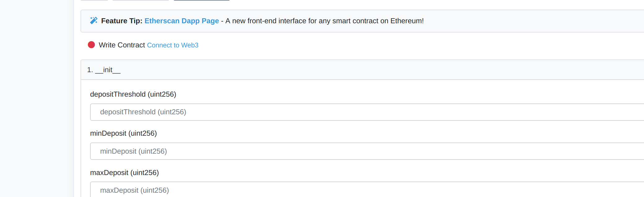Viewport: 644px width, 197px height.
Task: Click the depositThreshold (uint256) field label
Action: click(x=133, y=94)
